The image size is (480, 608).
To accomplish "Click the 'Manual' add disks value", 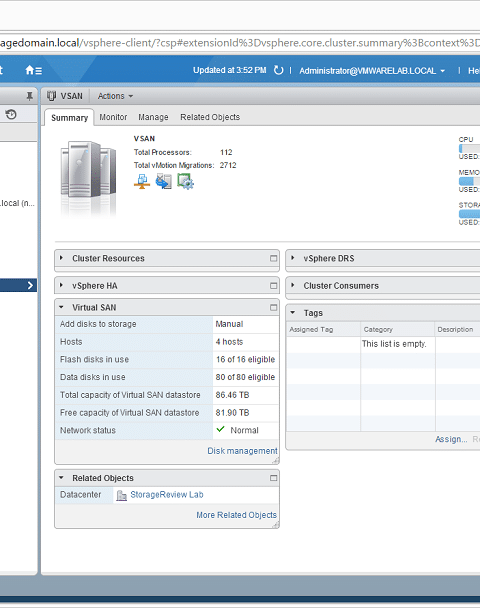I will (229, 324).
